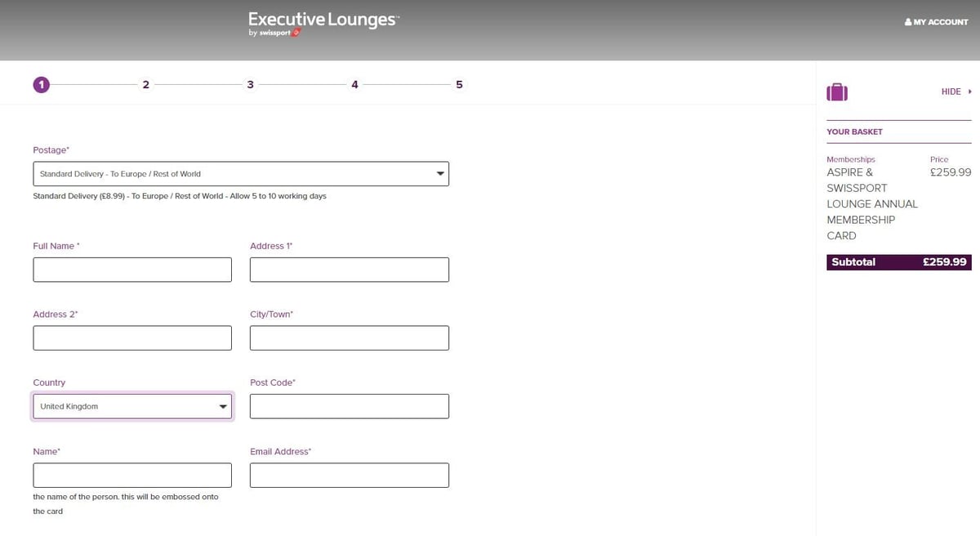The width and height of the screenshot is (980, 536).
Task: Focus the Full Name field
Action: click(132, 270)
